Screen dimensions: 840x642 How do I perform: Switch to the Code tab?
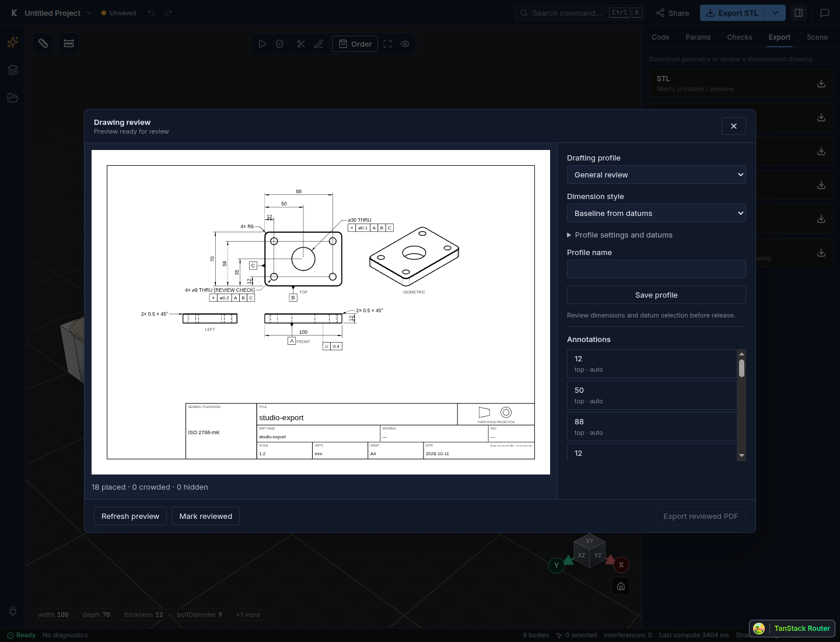click(660, 37)
